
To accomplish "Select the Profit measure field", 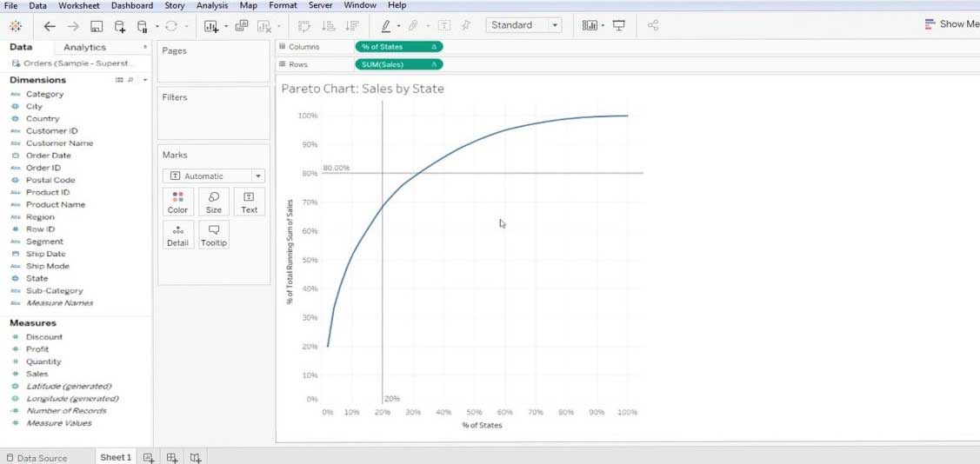I will pyautogui.click(x=37, y=349).
